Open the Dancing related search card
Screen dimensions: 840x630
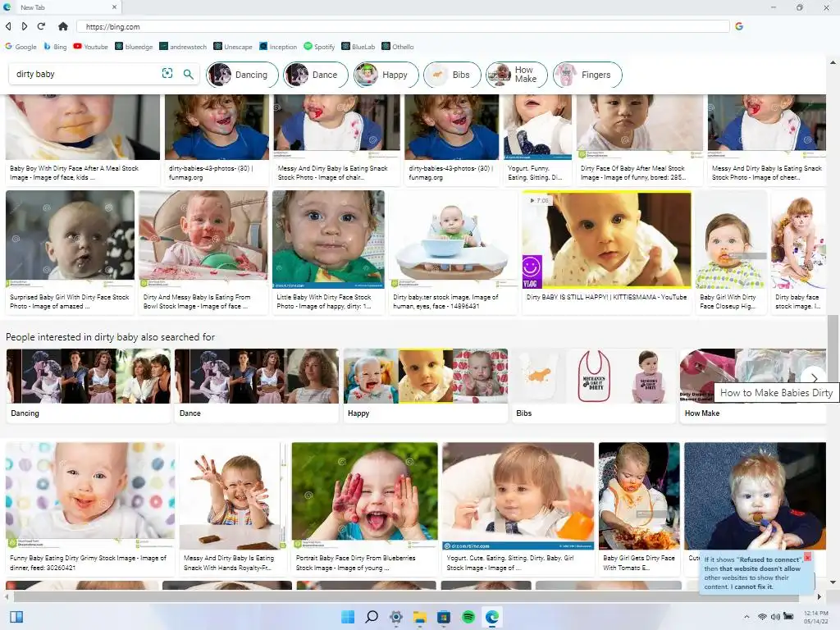click(89, 386)
